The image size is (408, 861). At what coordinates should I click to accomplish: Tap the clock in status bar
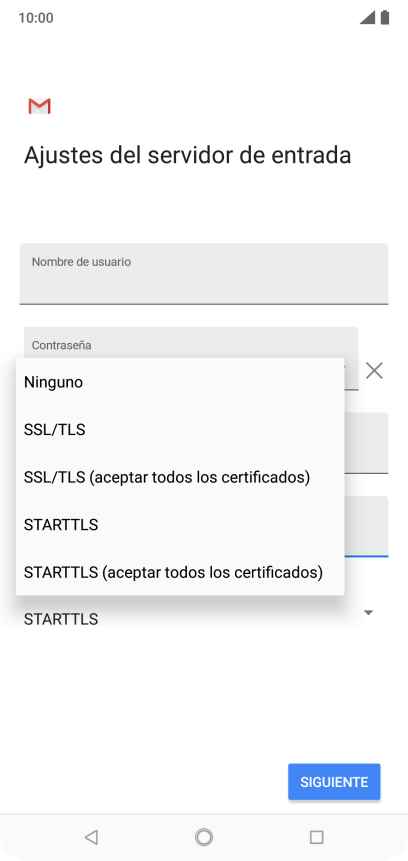tap(36, 18)
